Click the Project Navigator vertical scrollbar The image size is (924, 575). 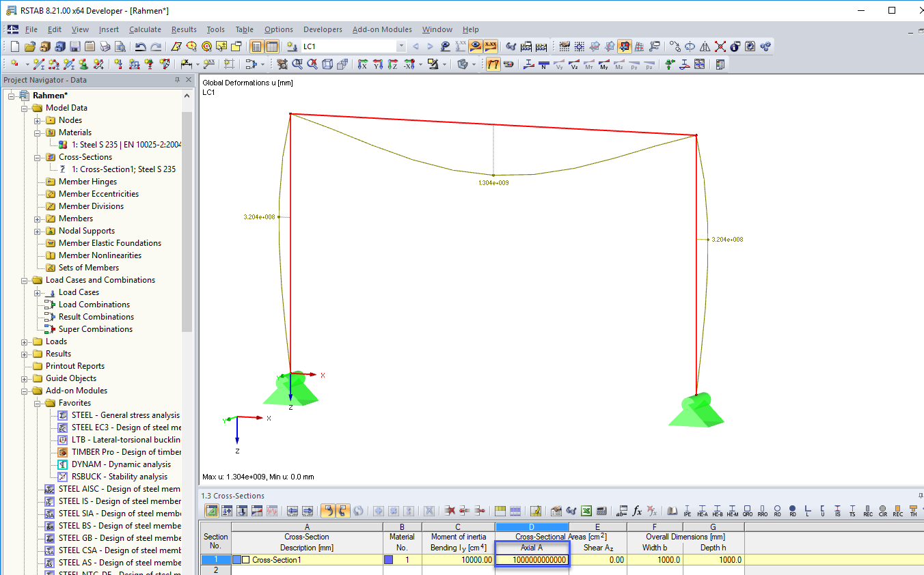[x=187, y=222]
